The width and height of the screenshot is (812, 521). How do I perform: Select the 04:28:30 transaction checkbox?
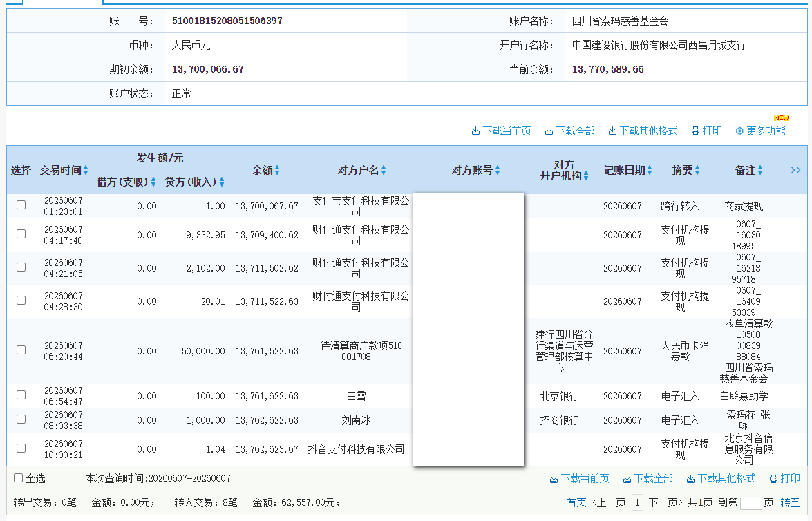pos(21,301)
